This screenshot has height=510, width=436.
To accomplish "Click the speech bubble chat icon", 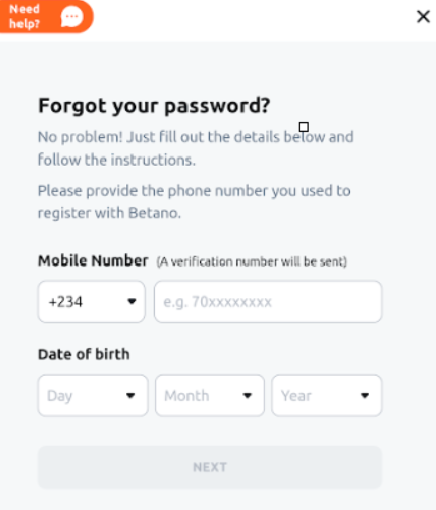I will pos(72,16).
